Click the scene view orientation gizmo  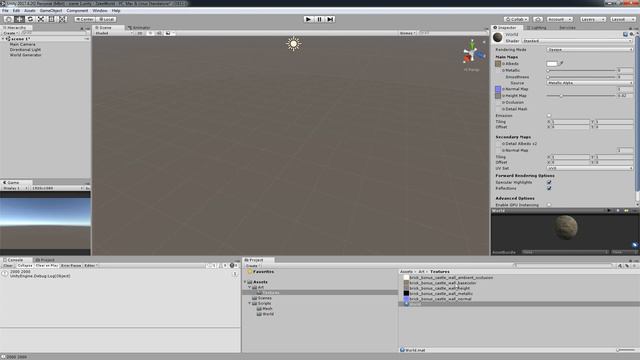[472, 53]
